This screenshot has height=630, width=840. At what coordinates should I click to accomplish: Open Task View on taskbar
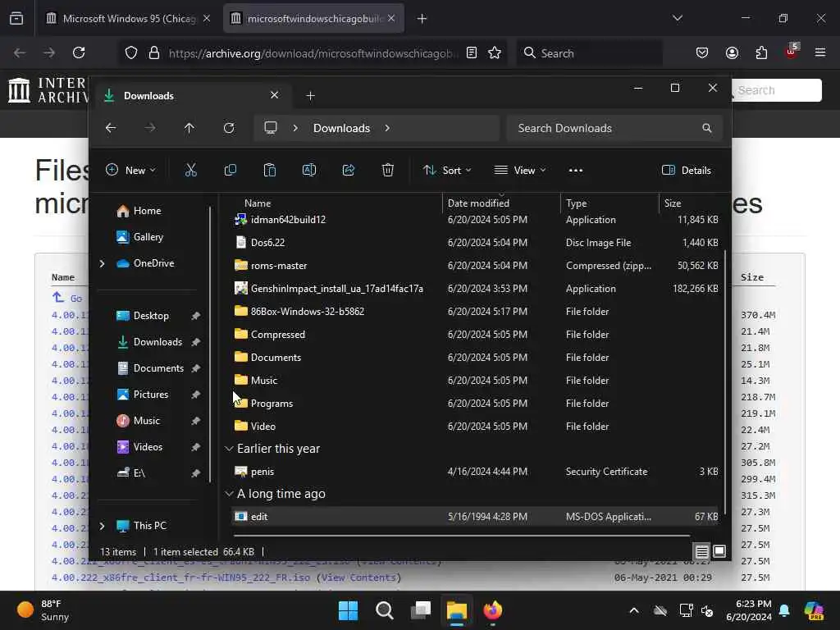tap(421, 610)
